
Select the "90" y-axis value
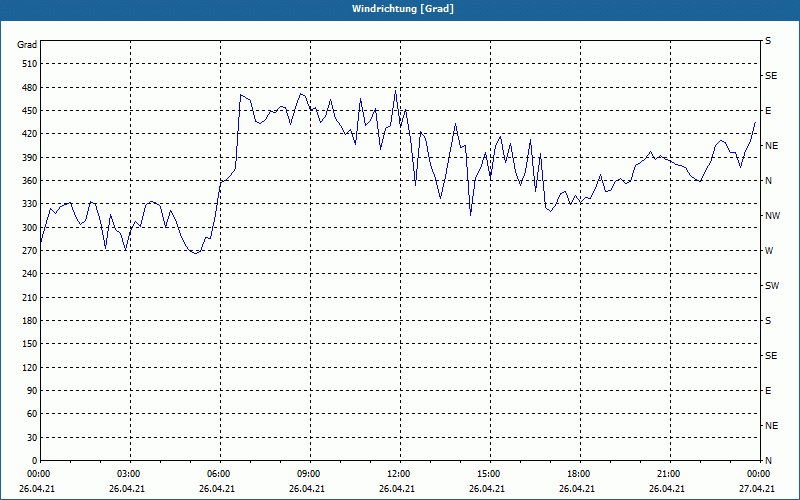32,391
